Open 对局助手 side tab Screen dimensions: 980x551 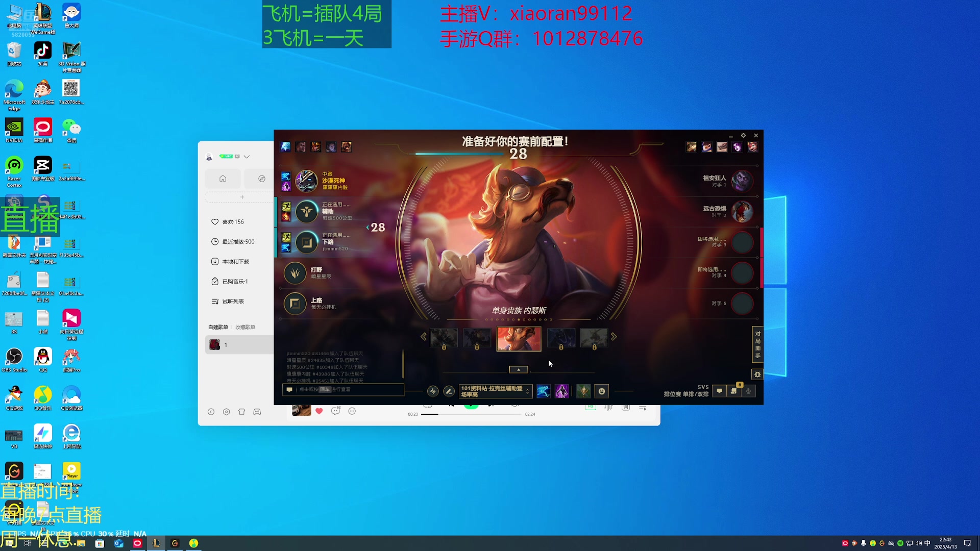point(757,345)
